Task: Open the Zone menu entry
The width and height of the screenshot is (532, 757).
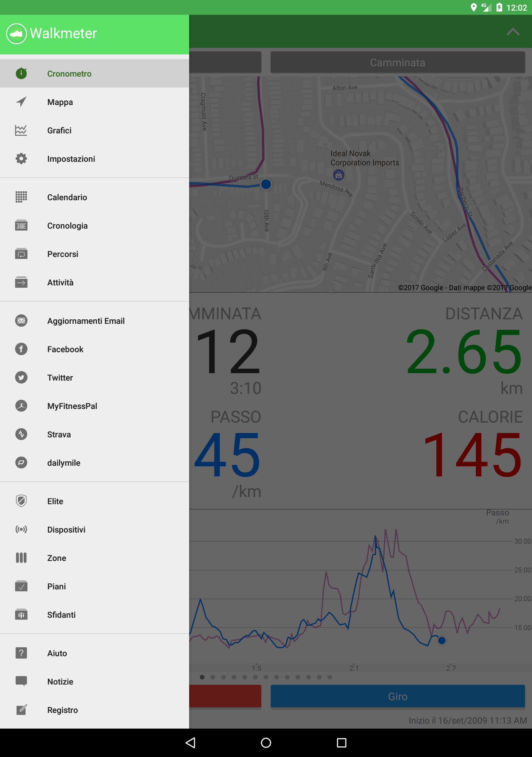Action: pos(95,557)
